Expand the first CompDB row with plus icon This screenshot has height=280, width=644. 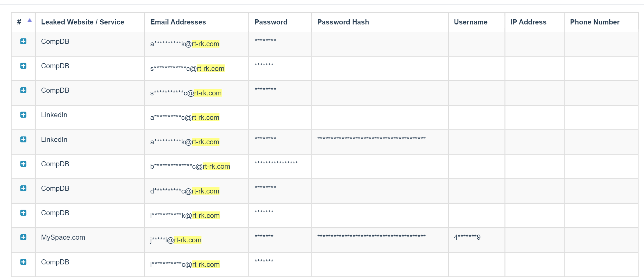click(23, 41)
